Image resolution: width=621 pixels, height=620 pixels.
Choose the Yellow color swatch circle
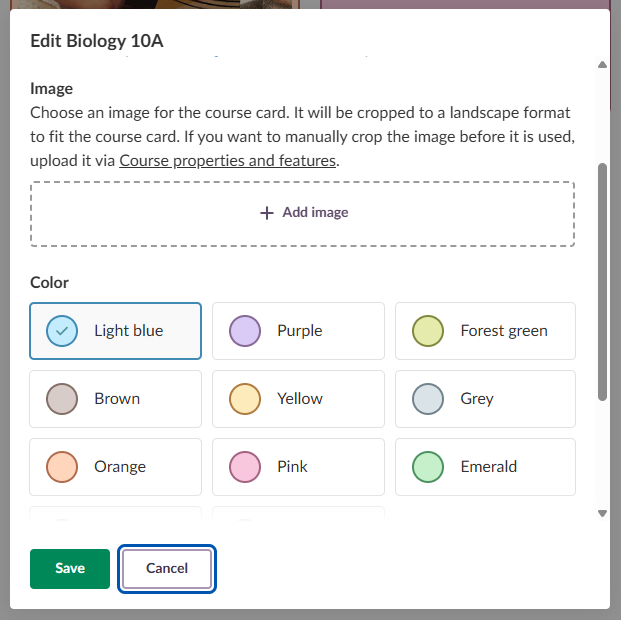[x=245, y=399]
